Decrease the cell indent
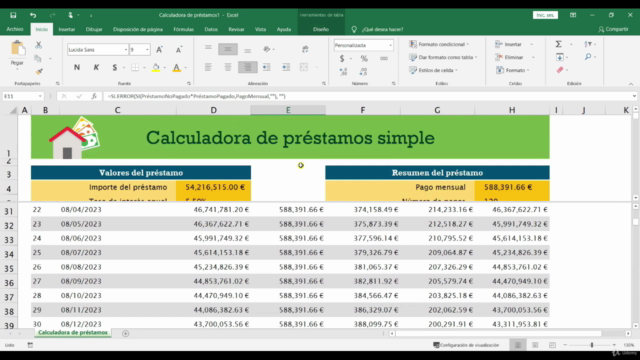The image size is (640, 360). 267,67
